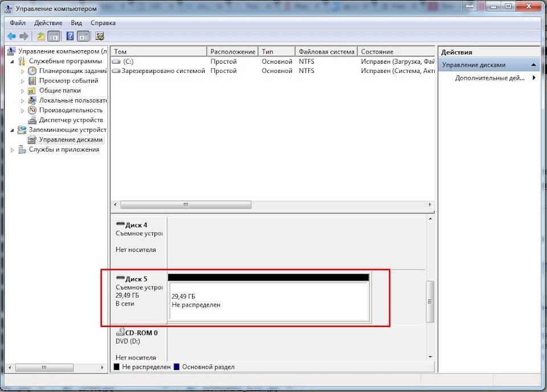
Task: Click the up-one-level folder toolbar icon
Action: click(41, 36)
